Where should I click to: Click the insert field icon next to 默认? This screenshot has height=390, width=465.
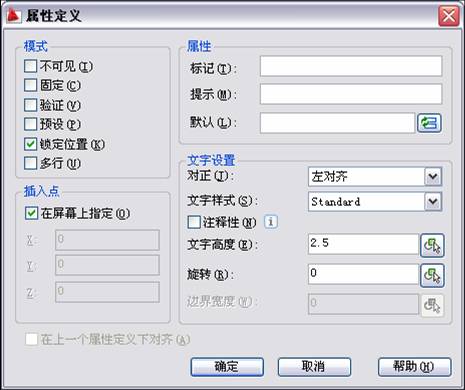pos(429,123)
